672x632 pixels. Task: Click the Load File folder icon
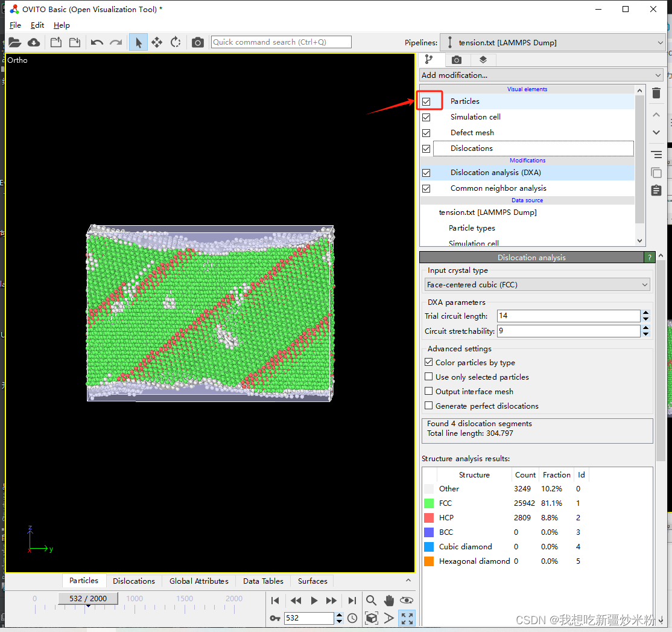click(14, 42)
